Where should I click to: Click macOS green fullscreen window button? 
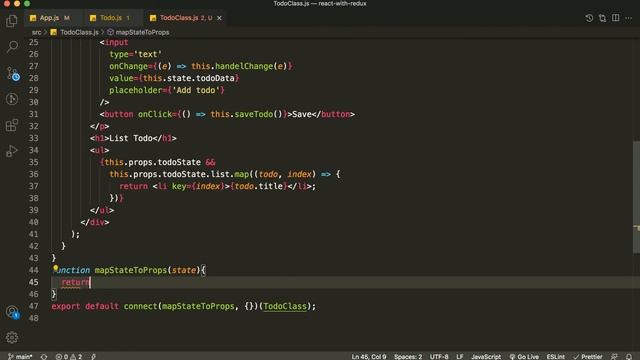pyautogui.click(x=27, y=4)
